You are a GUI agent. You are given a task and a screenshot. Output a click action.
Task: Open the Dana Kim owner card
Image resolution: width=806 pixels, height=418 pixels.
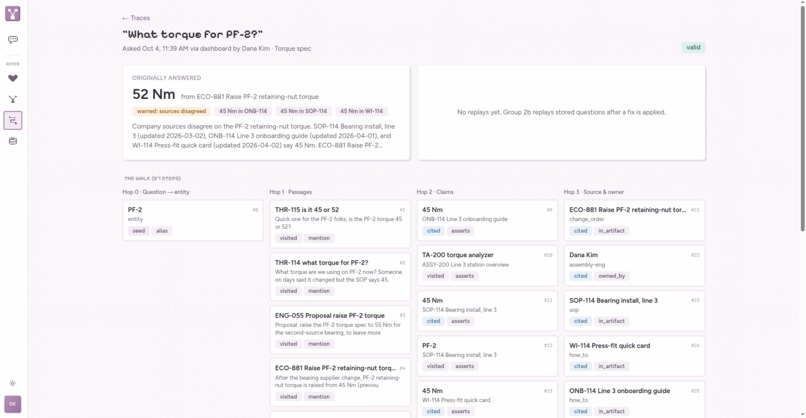[x=634, y=265]
